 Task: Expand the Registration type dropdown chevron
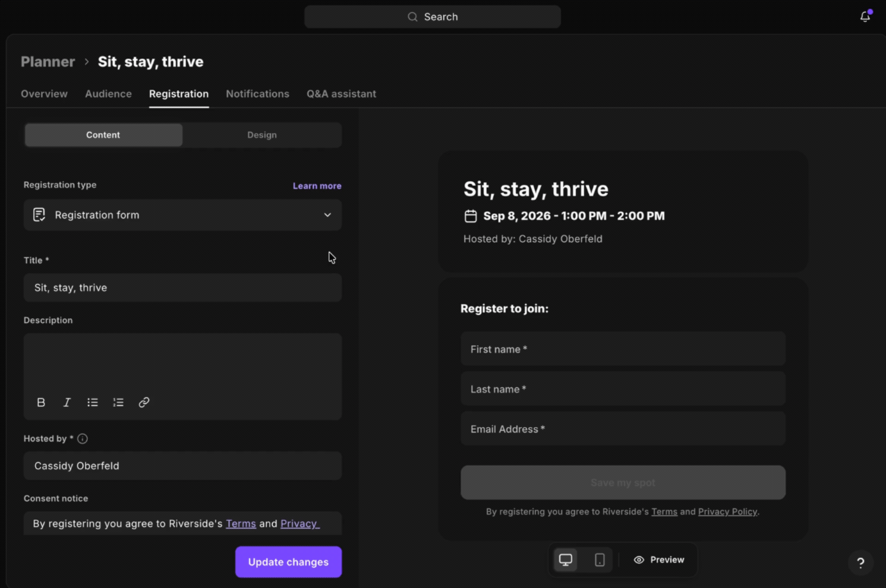click(327, 215)
